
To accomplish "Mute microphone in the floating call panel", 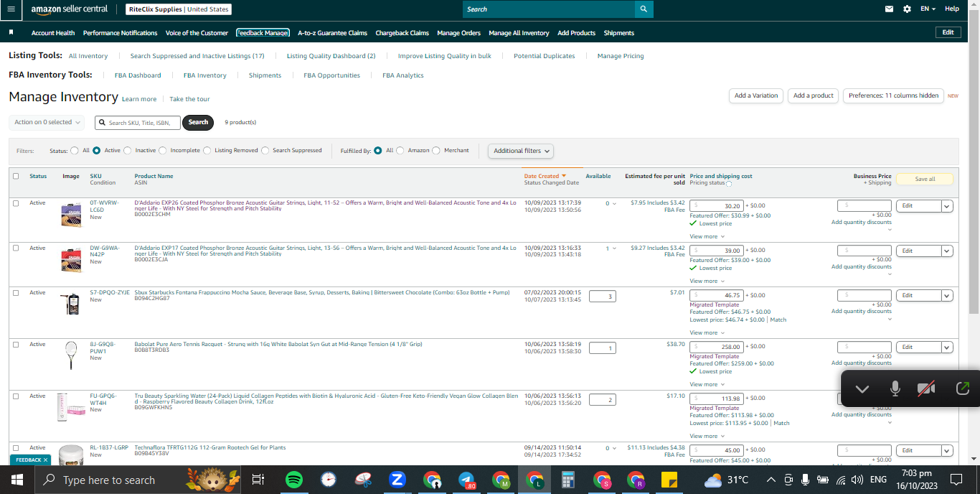I will coord(895,389).
